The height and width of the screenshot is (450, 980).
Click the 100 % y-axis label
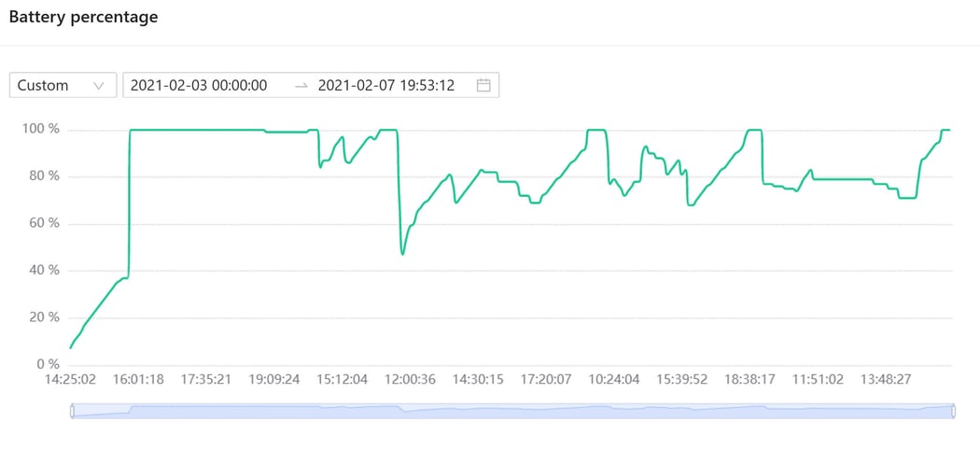point(41,129)
